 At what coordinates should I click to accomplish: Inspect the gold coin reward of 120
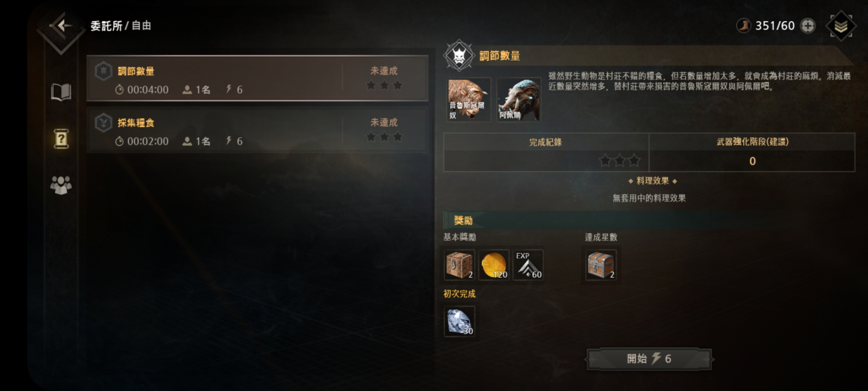click(494, 265)
